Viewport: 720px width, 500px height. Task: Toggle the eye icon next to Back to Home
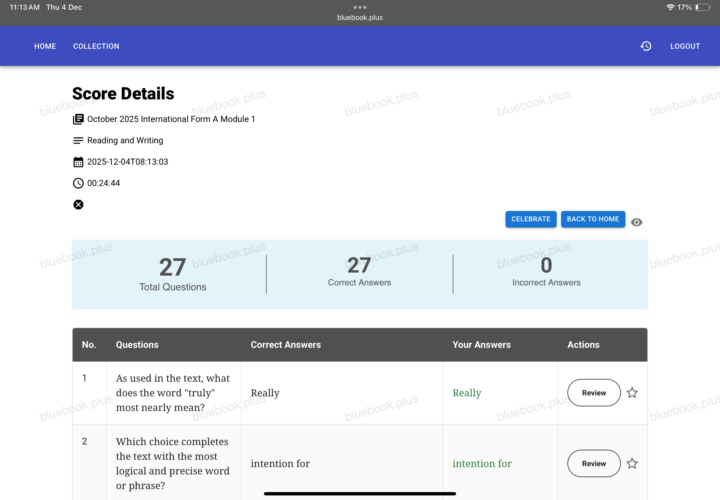[x=637, y=222]
